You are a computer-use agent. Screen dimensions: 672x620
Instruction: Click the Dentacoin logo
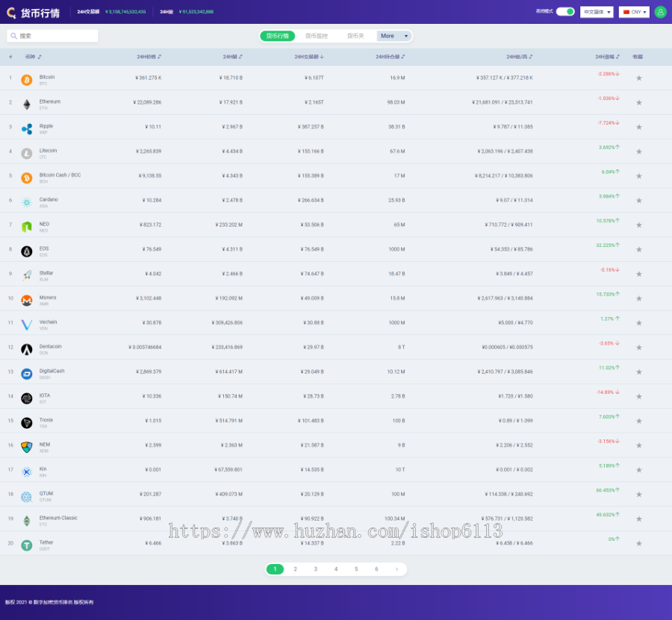click(x=27, y=349)
